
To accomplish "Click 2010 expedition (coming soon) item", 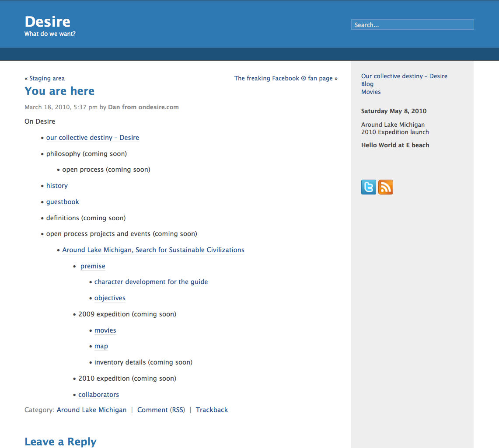I will coord(127,379).
